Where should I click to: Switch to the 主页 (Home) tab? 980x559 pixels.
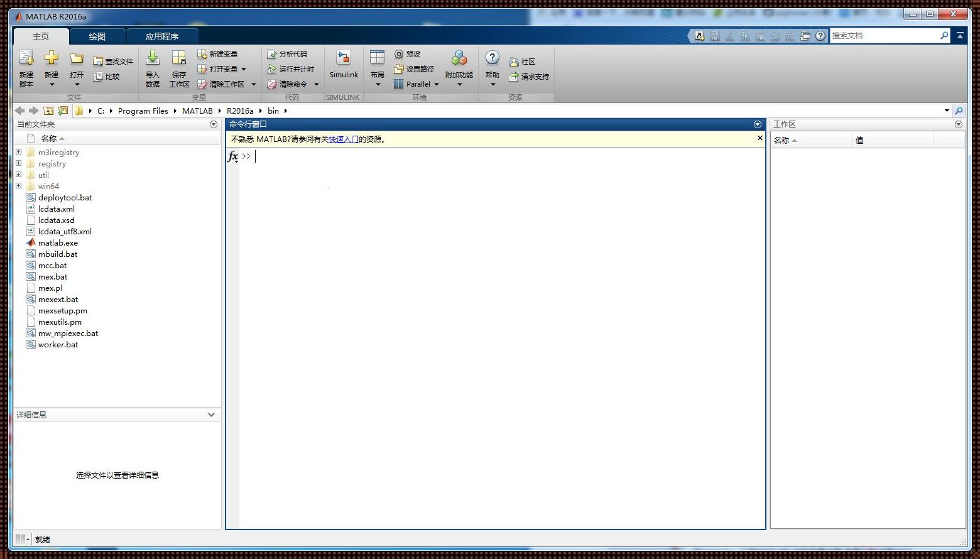point(41,36)
